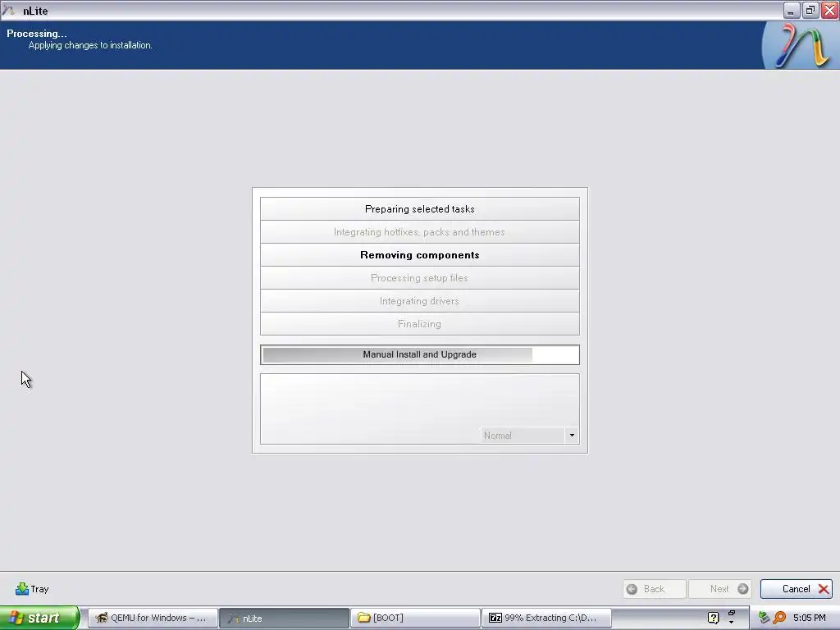Click the disabled Next button
Viewport: 840px width, 630px height.
coord(720,589)
